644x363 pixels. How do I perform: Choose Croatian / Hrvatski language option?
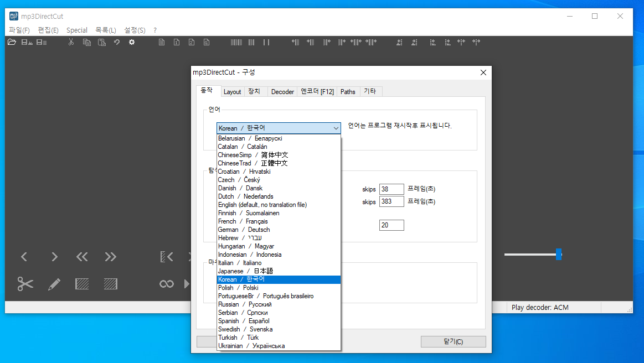pyautogui.click(x=279, y=172)
